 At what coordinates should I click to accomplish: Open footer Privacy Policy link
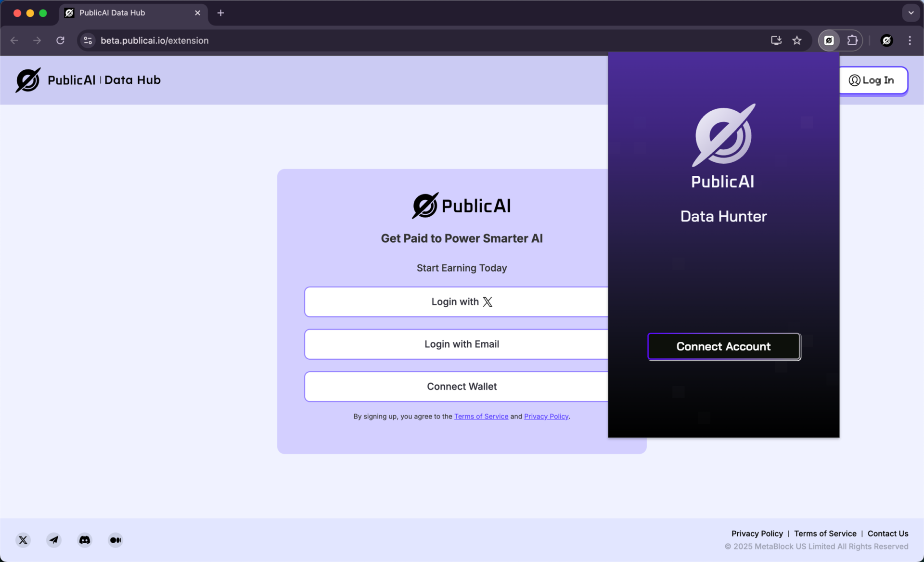coord(757,534)
